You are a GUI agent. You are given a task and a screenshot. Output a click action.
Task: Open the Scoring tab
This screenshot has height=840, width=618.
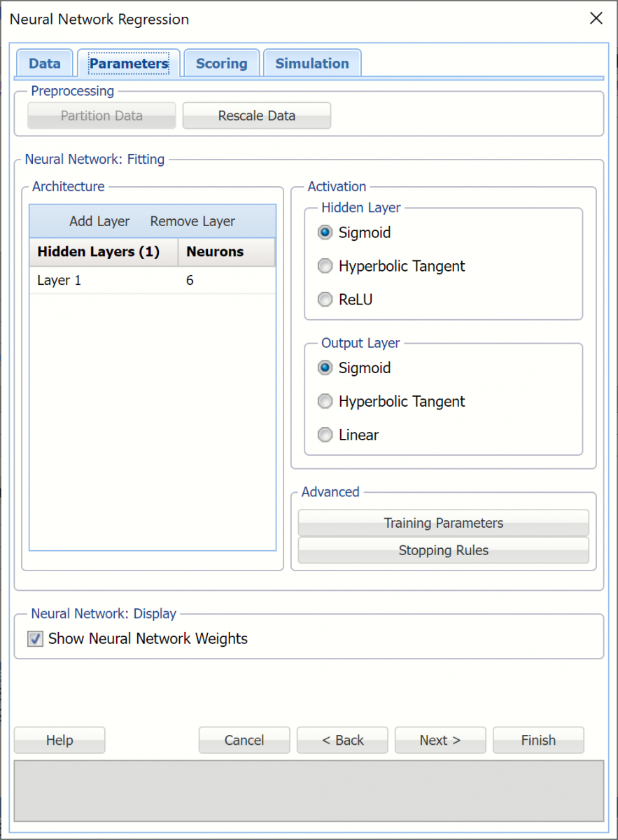click(221, 63)
